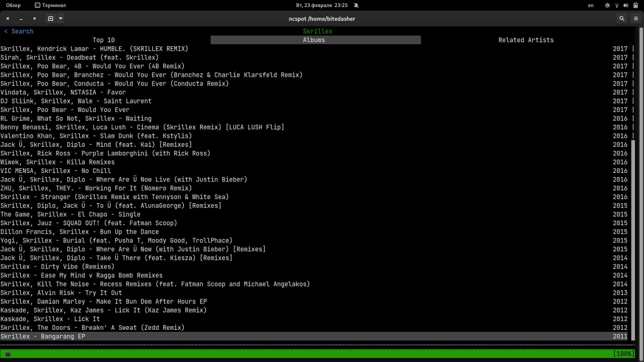Click the new terminal tab icon
This screenshot has height=362, width=644.
pos(50,19)
